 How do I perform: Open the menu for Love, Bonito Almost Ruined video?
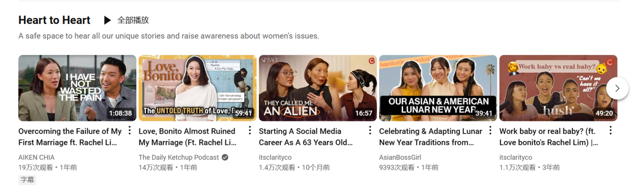[x=250, y=131]
